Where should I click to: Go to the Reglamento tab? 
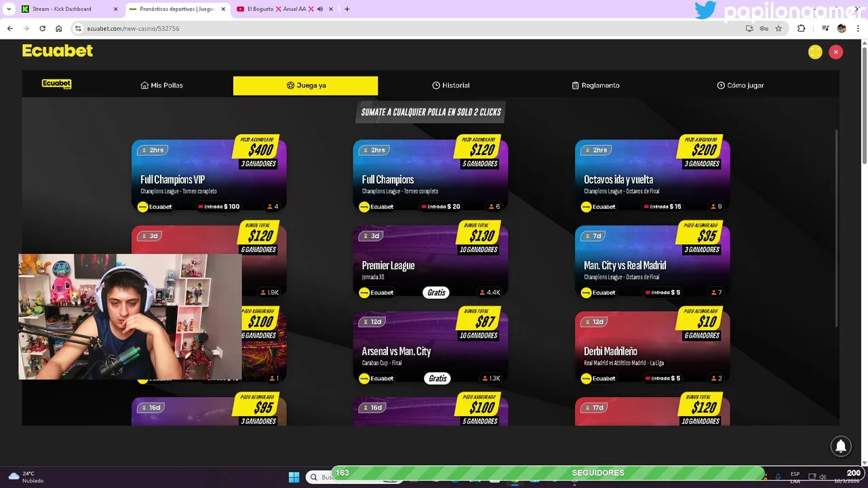click(x=595, y=85)
